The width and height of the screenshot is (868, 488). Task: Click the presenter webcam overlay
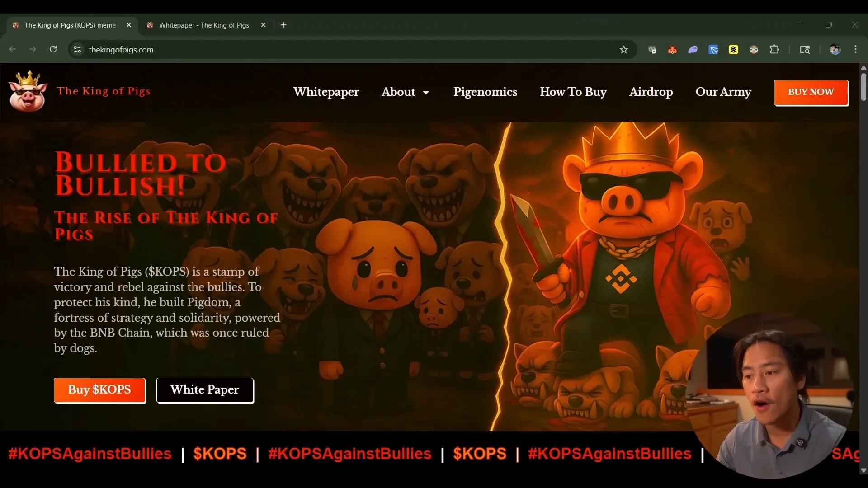771,395
